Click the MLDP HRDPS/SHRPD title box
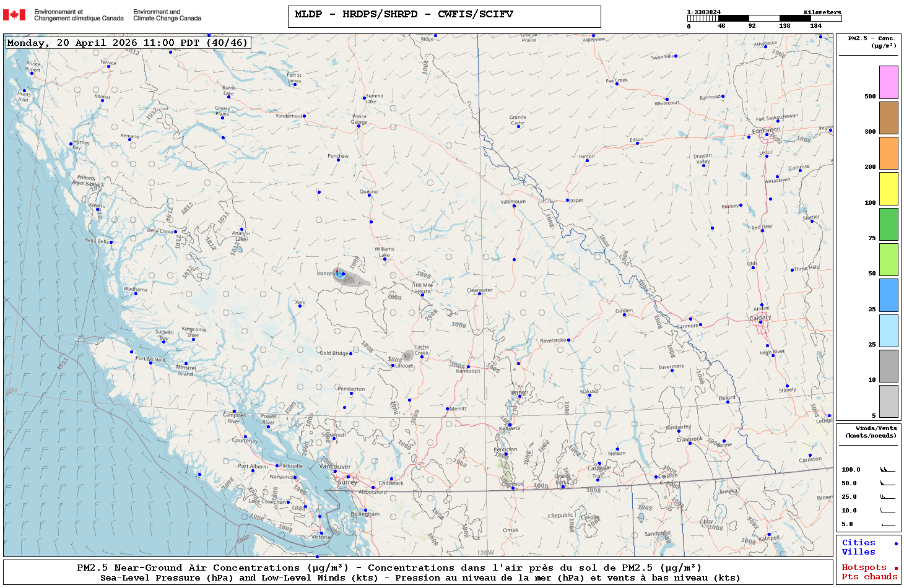Viewport: 904px width, 588px height. pos(444,17)
